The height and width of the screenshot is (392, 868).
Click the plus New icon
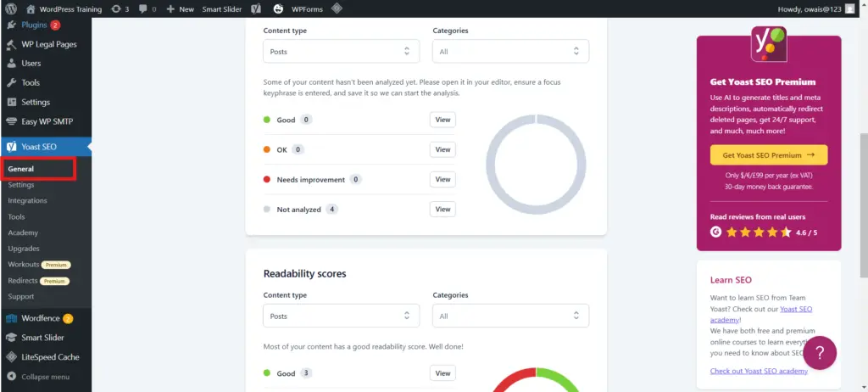[170, 8]
